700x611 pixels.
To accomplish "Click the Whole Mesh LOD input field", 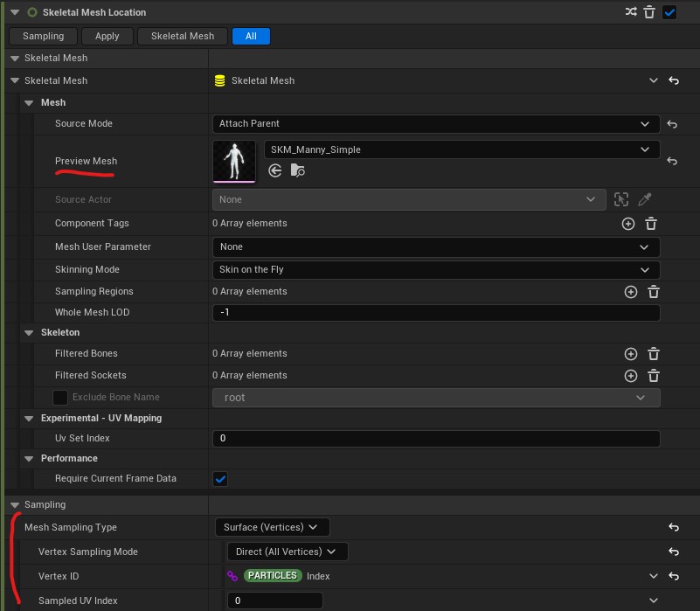I will (x=436, y=313).
